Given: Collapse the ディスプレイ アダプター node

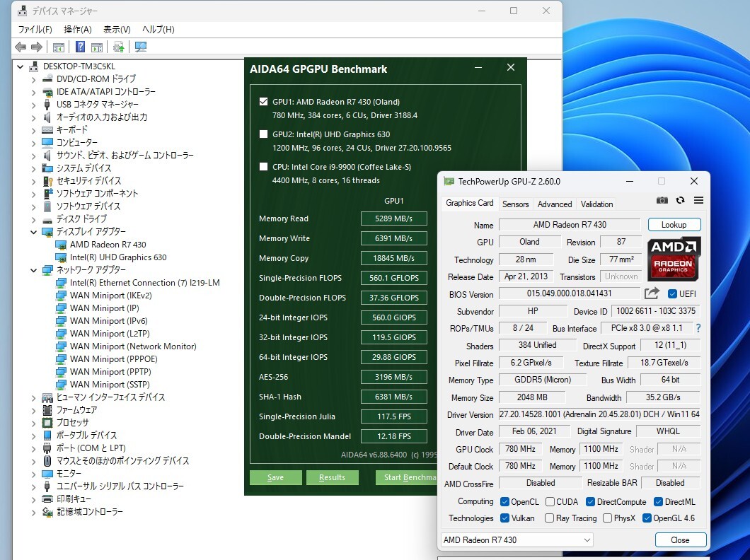Looking at the screenshot, I should coord(33,232).
